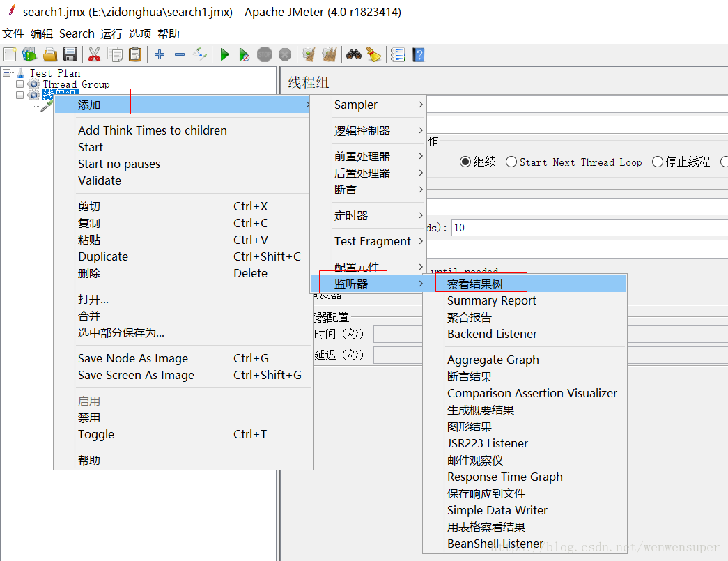Start the test with green play icon

225,54
